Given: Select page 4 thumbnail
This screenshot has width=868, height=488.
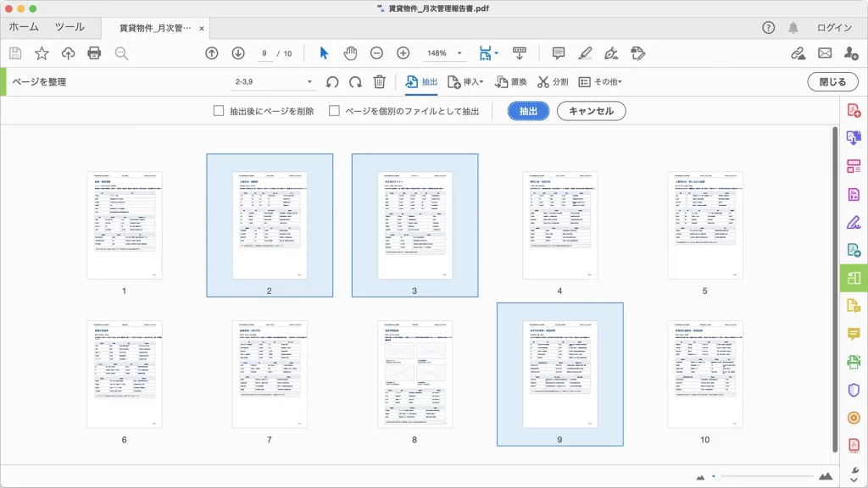Looking at the screenshot, I should (559, 225).
